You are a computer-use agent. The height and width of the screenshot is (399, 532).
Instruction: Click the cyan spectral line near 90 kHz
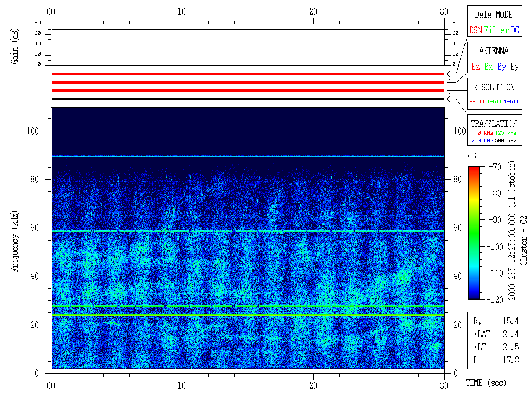[x=248, y=156]
